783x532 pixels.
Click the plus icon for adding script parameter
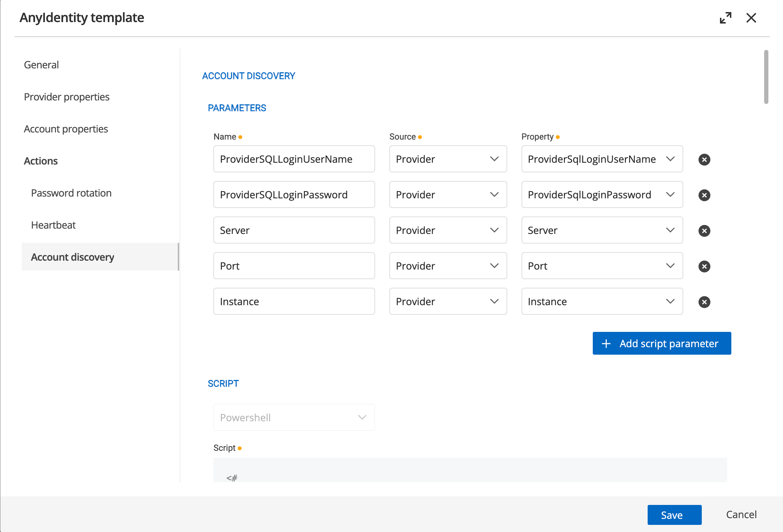point(606,344)
